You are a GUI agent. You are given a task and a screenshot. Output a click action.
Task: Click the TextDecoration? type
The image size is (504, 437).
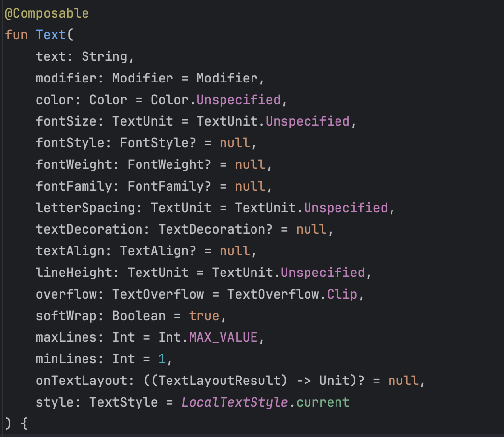click(x=215, y=229)
